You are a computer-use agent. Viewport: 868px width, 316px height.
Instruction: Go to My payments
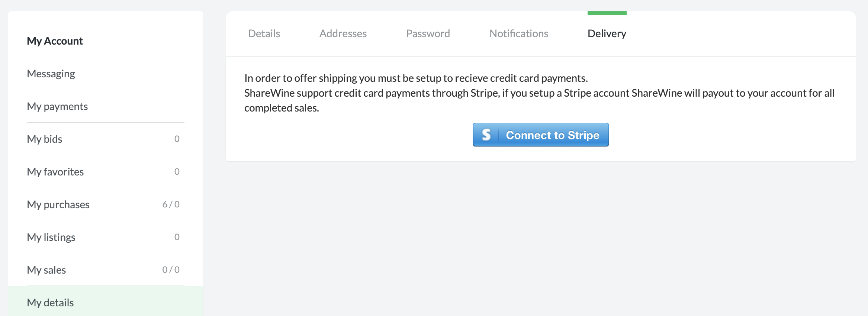pyautogui.click(x=57, y=106)
